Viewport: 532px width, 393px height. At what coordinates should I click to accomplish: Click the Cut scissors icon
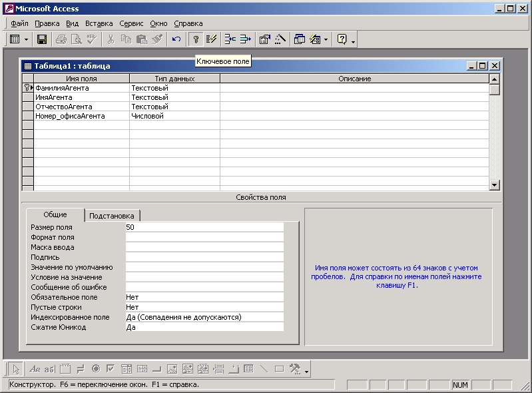pyautogui.click(x=111, y=39)
